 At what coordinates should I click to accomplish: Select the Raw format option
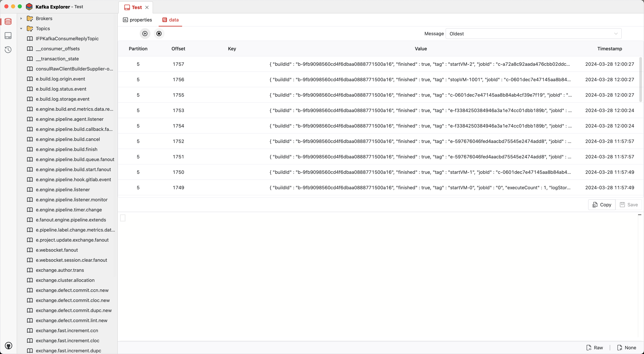pyautogui.click(x=595, y=347)
